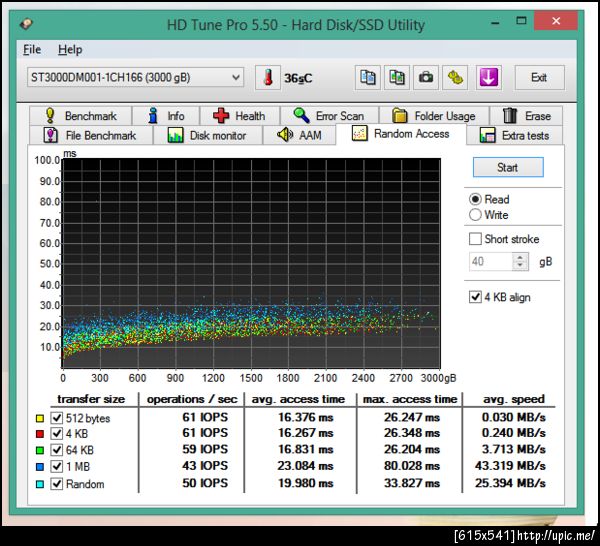Screen dimensions: 600x546
Task: Enable the Short stroke checkbox
Action: (475, 239)
